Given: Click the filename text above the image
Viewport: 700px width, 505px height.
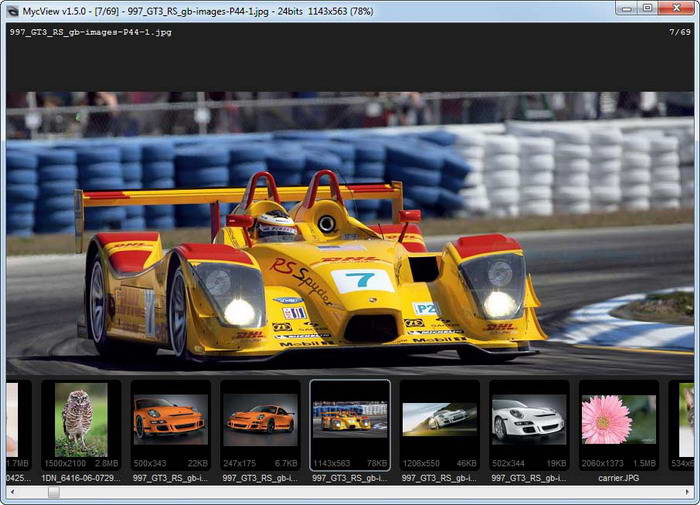Looking at the screenshot, I should (90, 32).
